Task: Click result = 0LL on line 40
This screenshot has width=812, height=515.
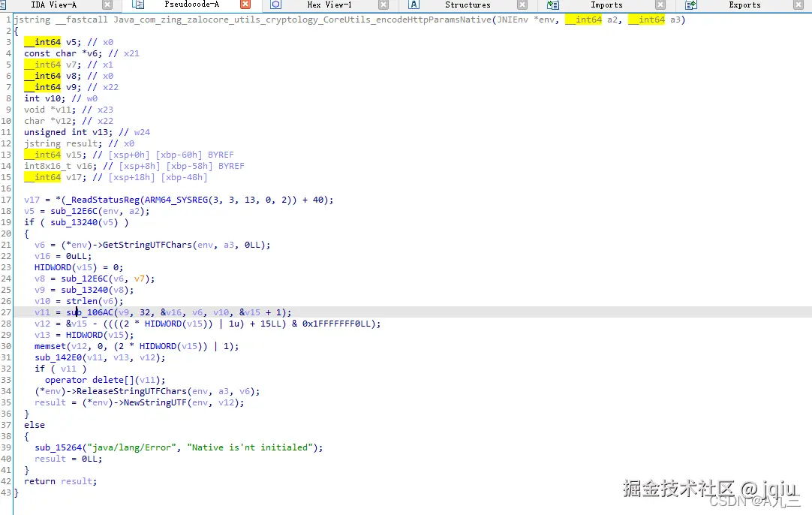Action: pos(68,459)
